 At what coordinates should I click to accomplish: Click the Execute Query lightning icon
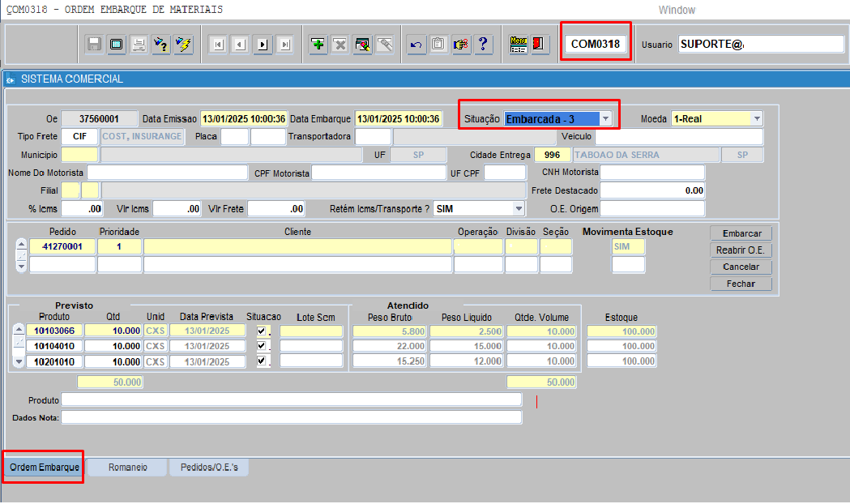click(x=183, y=45)
